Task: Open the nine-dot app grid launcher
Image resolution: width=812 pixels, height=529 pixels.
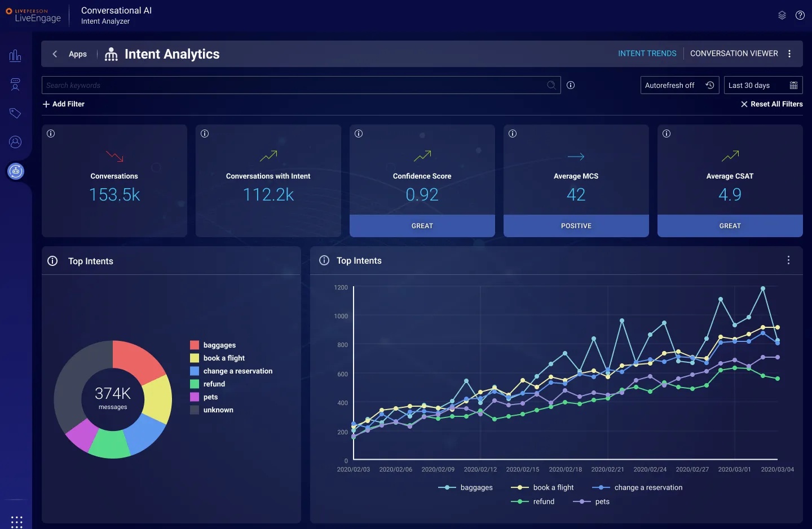Action: 17,522
